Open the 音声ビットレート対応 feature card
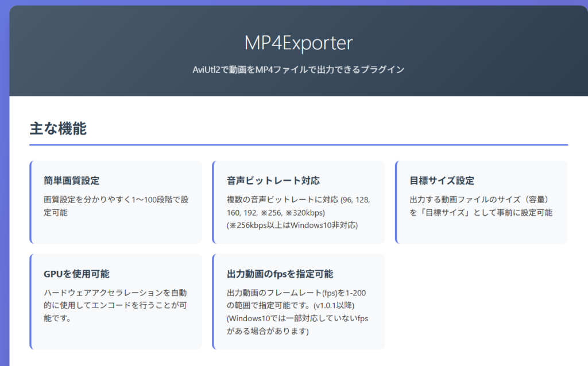The image size is (588, 366). (299, 201)
